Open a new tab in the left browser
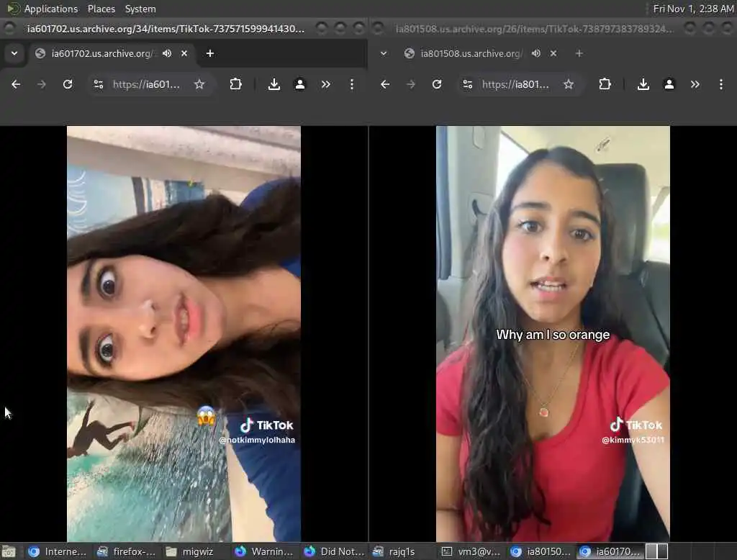737x560 pixels. tap(210, 53)
